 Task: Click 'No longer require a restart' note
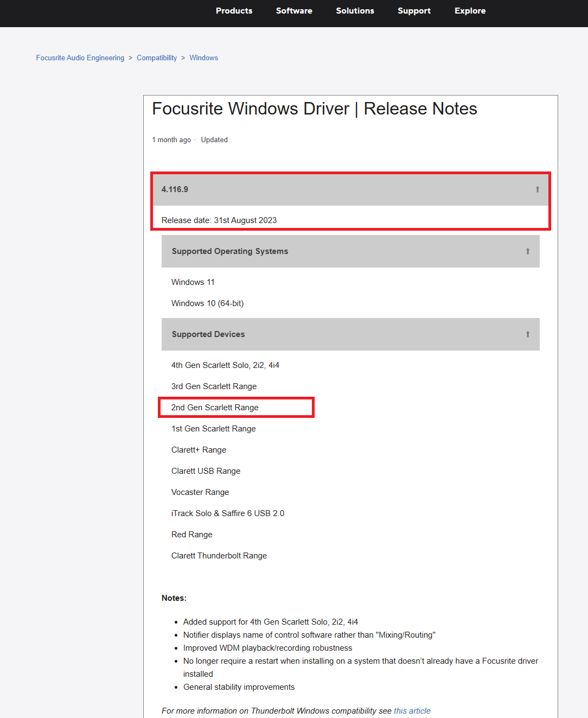(x=361, y=668)
